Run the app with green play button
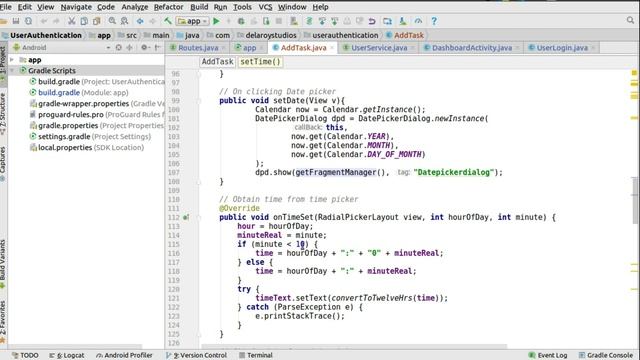Viewport: 640px width, 360px height. coord(216,21)
